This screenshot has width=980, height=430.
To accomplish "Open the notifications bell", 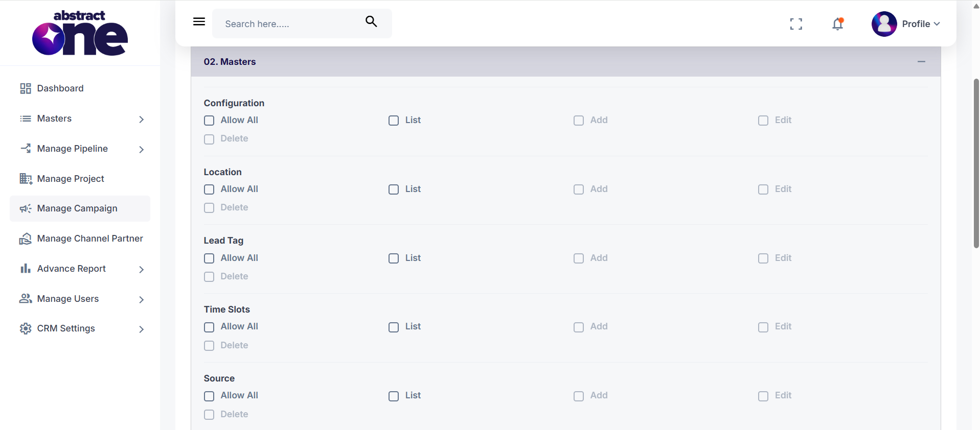I will point(837,23).
